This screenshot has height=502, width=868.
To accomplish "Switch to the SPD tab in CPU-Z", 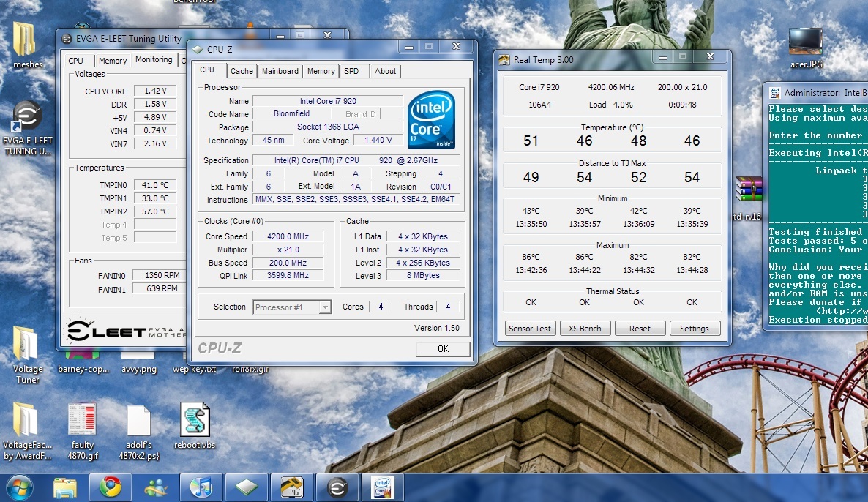I will [x=351, y=71].
